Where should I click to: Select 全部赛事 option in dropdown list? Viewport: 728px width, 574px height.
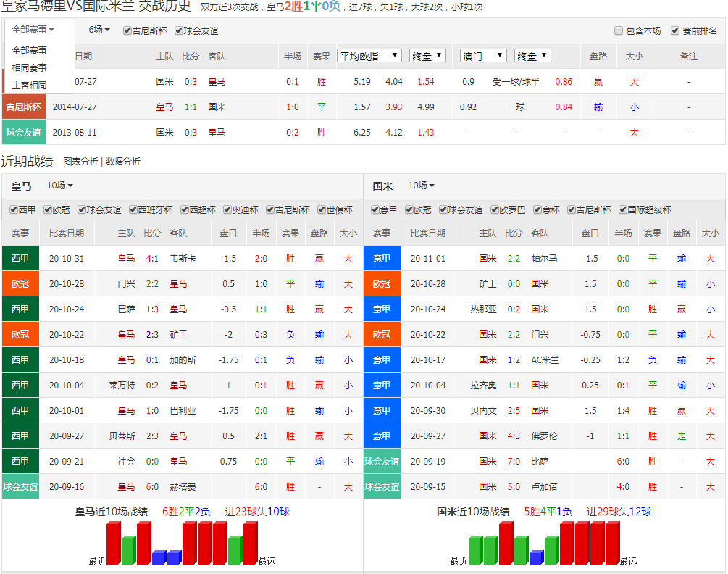pos(29,50)
